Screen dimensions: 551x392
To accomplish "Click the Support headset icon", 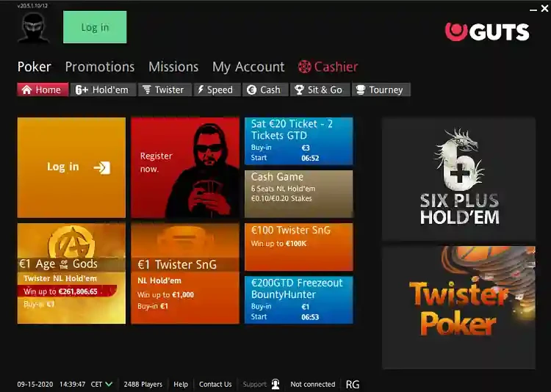I will coord(275,384).
